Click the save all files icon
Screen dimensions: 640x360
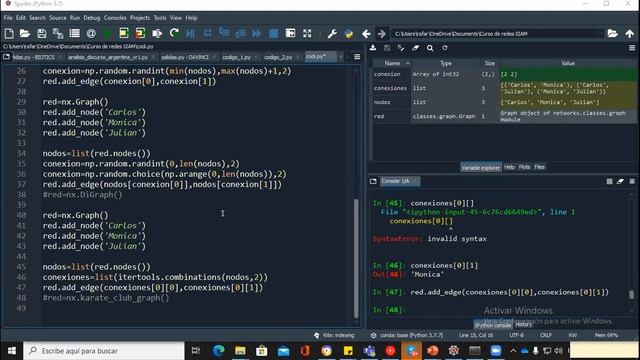58,33
